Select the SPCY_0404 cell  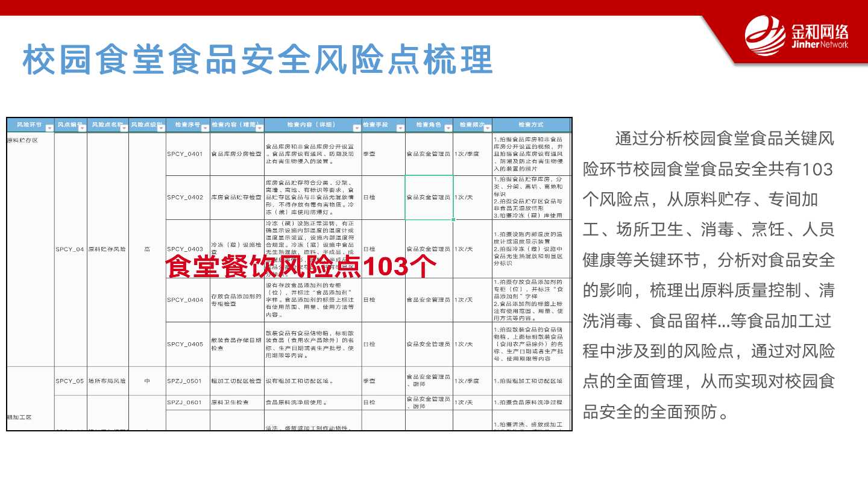tap(187, 299)
